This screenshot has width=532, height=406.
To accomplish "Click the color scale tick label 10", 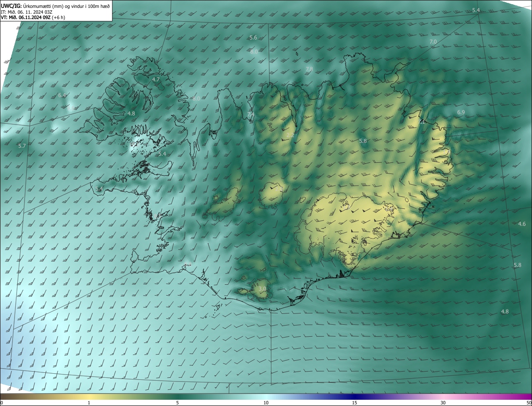I will (266, 403).
